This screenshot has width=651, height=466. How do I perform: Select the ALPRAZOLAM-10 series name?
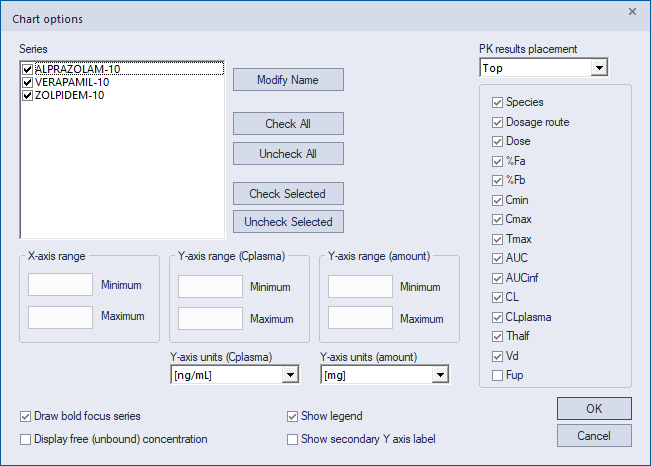pos(78,69)
